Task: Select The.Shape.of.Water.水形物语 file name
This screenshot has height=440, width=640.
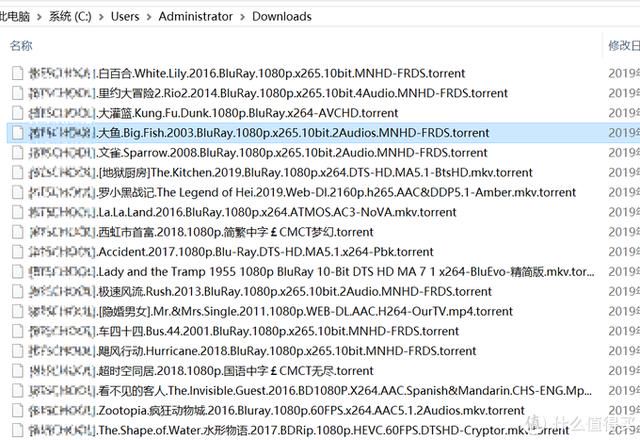Action: pyautogui.click(x=298, y=430)
